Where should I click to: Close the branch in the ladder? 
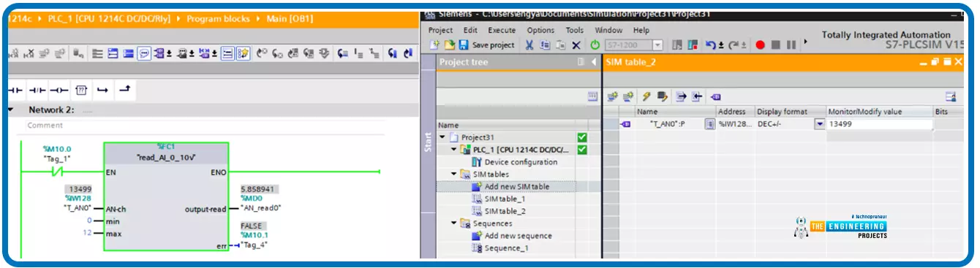(x=125, y=90)
